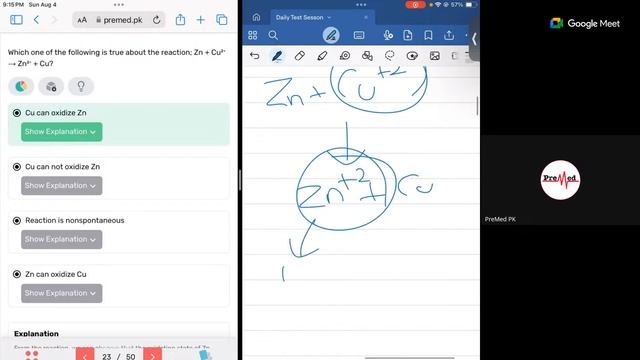
Task: Select the eye sticker tool
Action: 412,56
